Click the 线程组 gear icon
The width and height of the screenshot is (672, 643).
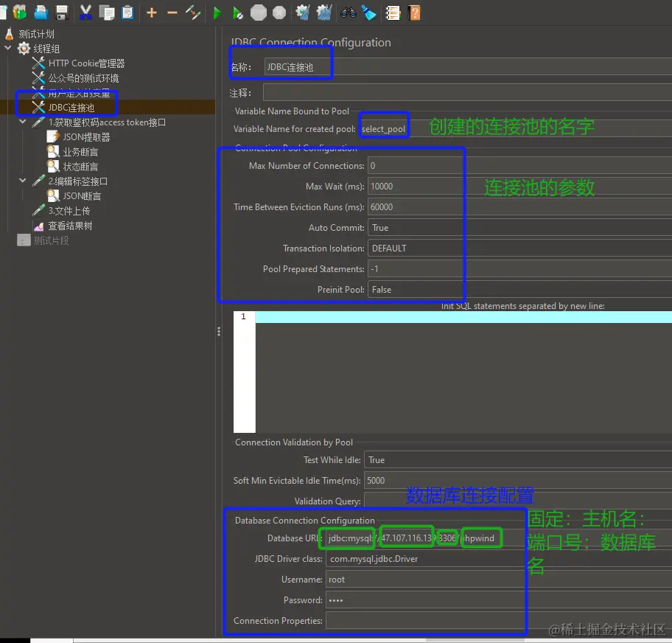[24, 49]
